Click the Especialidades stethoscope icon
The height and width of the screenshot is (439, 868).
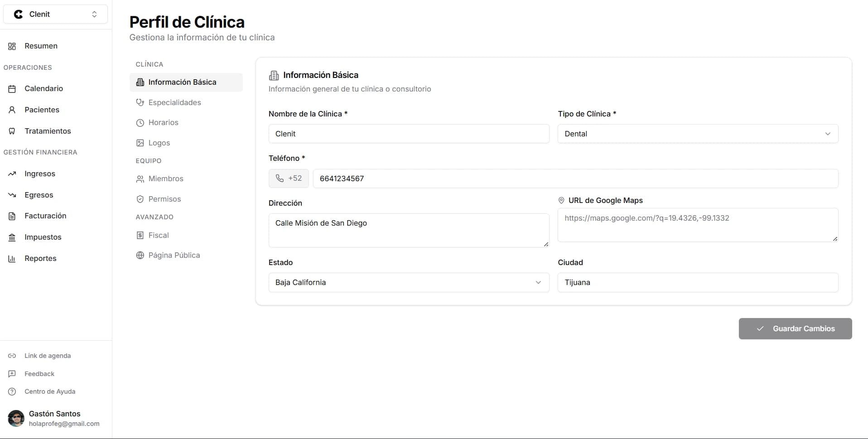pos(140,103)
